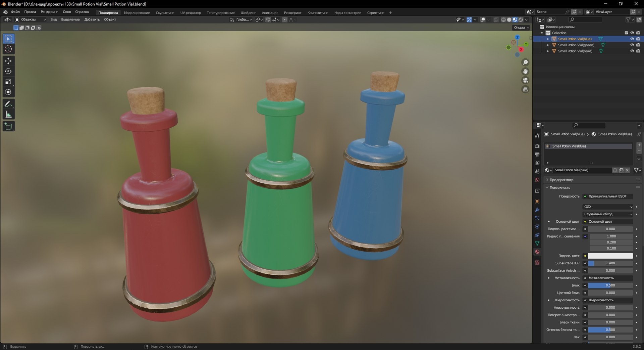Switch to the Моделирование workspace tab

(137, 13)
